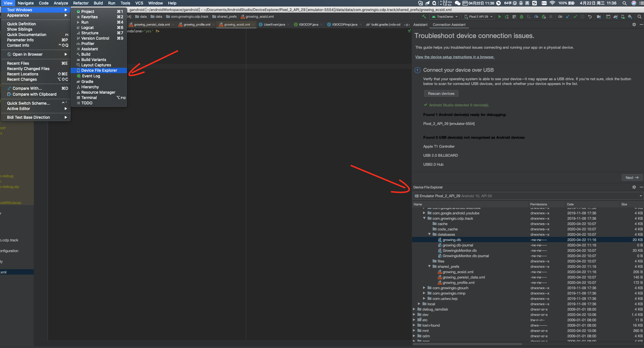Screen dimensions: 644x348
Task: Click the Make Project hammer icon
Action: point(424,17)
